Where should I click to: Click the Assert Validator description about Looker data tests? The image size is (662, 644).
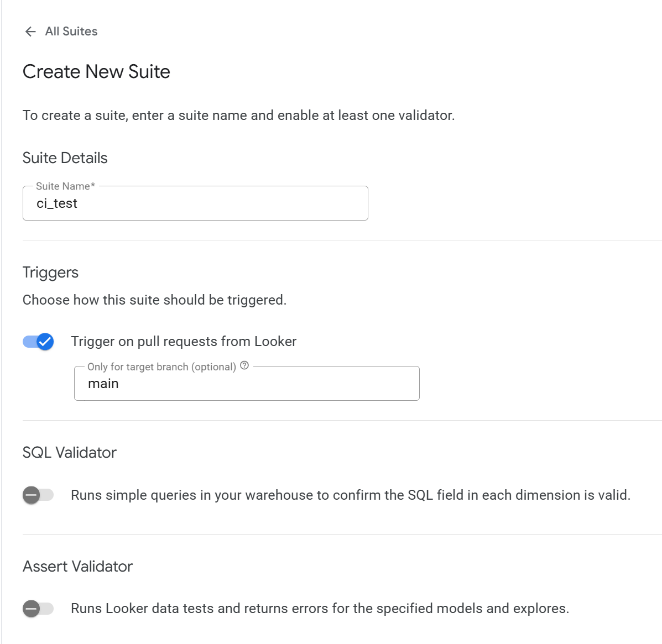320,609
